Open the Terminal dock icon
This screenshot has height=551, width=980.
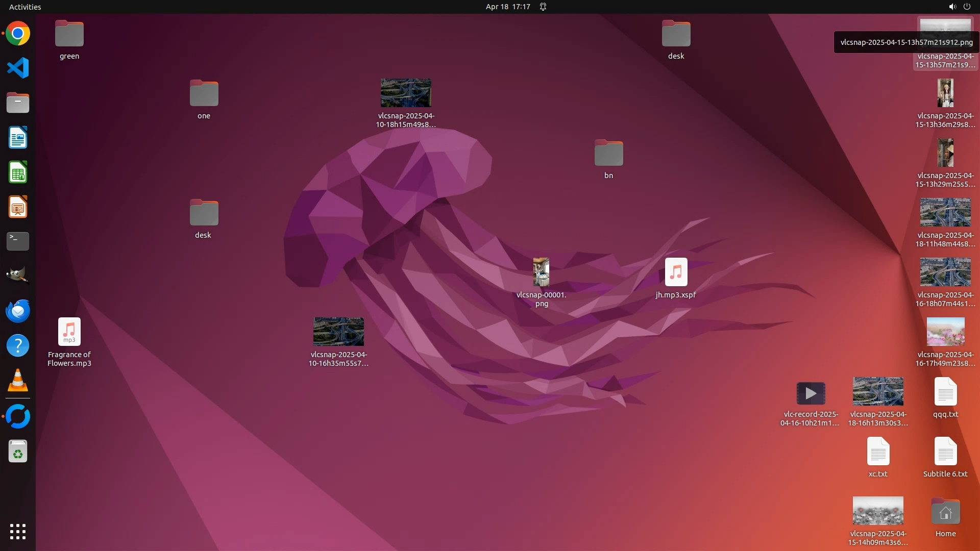[x=18, y=241]
